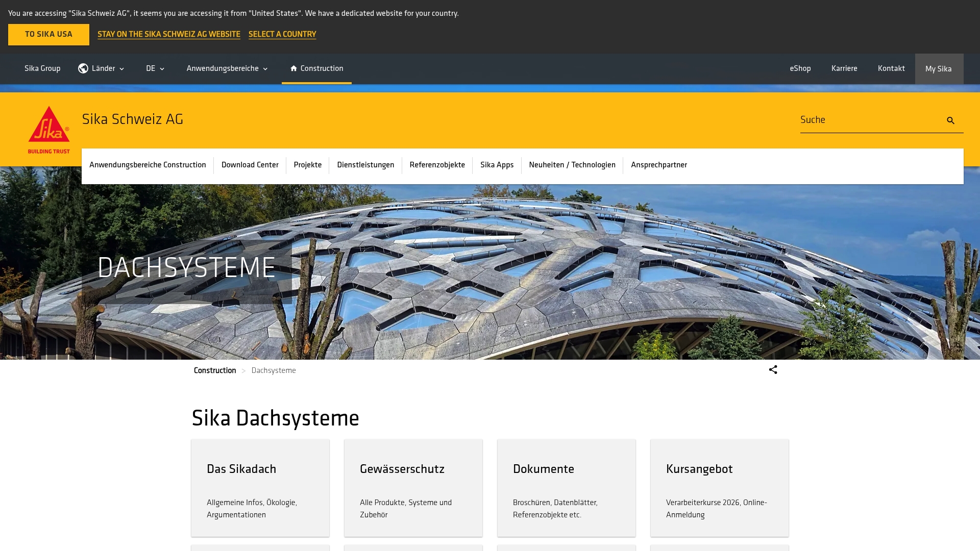Click the share icon above the breadcrumb
980x551 pixels.
click(x=773, y=370)
